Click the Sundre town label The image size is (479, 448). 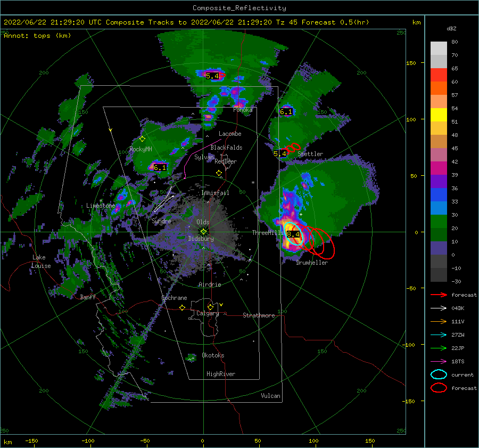point(161,221)
